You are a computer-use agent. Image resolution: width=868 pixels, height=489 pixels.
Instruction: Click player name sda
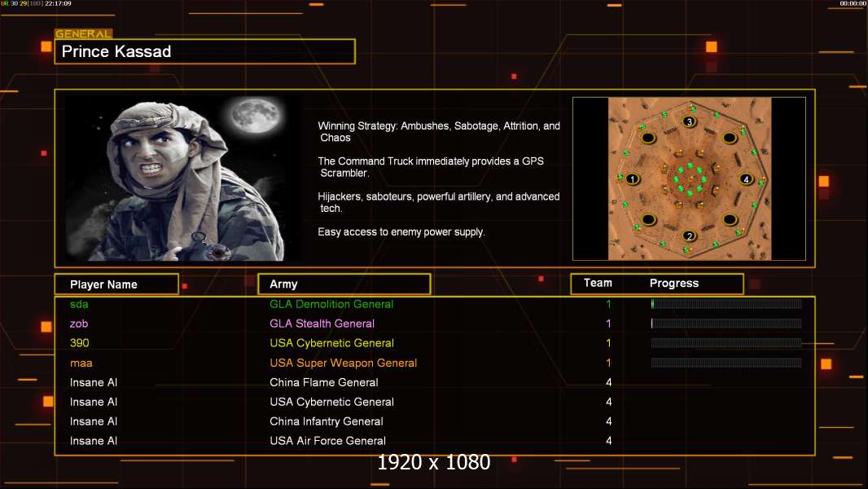click(x=79, y=304)
